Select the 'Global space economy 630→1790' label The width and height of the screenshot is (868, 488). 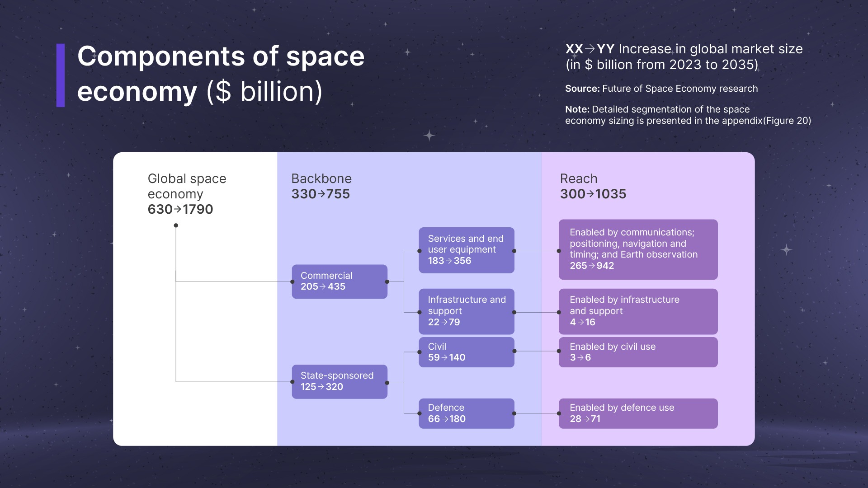click(187, 194)
